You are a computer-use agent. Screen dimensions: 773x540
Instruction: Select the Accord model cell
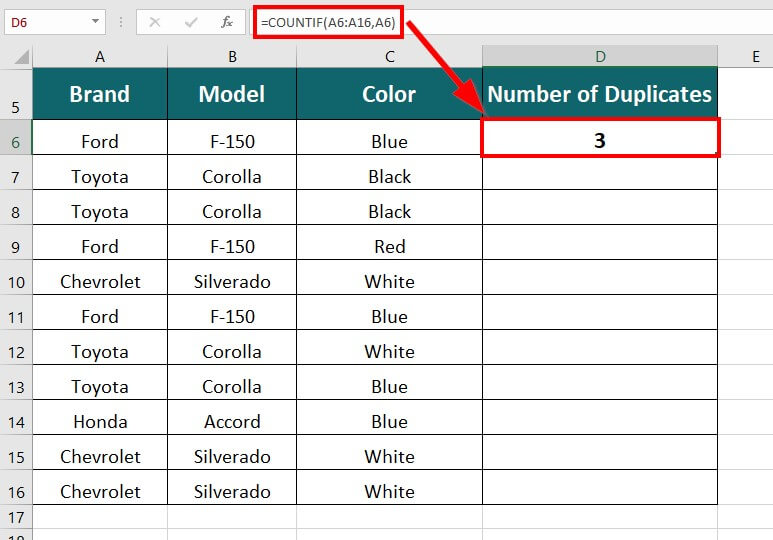click(232, 422)
